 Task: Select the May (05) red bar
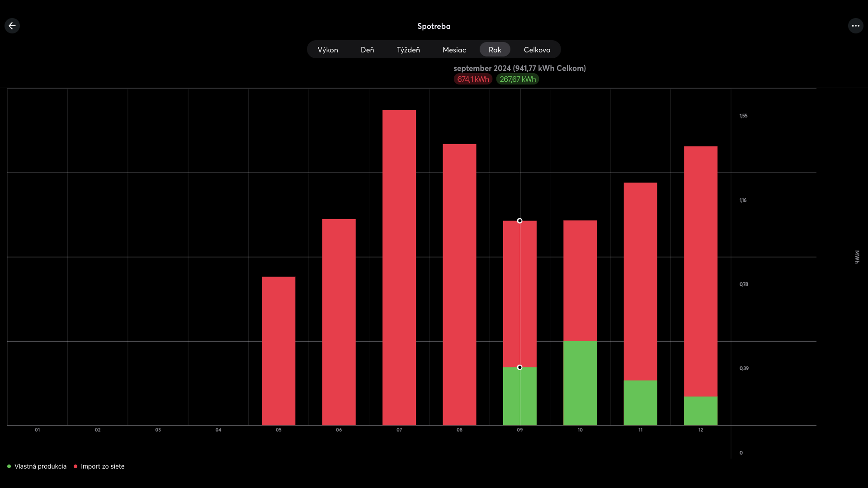278,351
